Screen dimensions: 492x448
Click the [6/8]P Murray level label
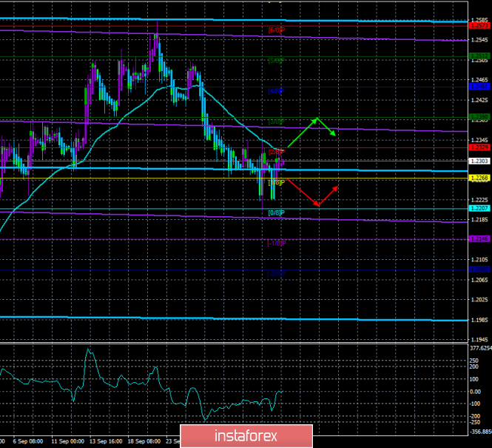tap(276, 30)
